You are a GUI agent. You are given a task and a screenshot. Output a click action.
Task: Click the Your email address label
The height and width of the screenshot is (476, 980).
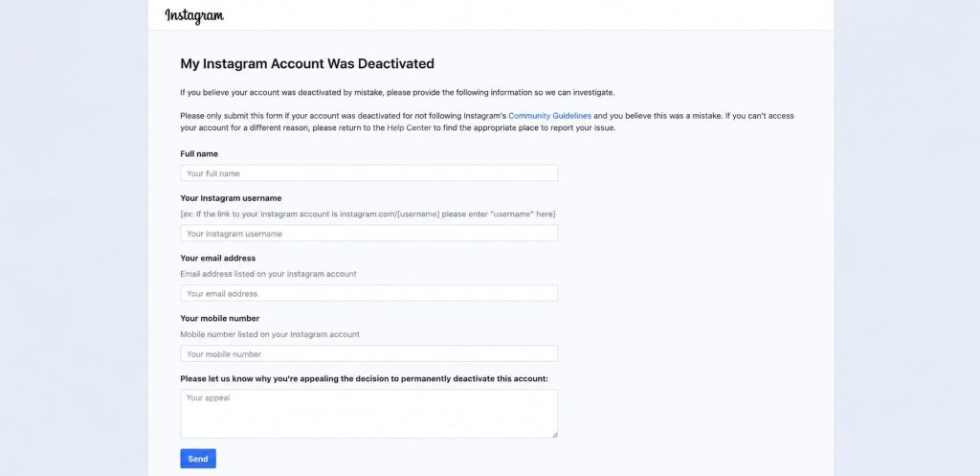click(217, 259)
